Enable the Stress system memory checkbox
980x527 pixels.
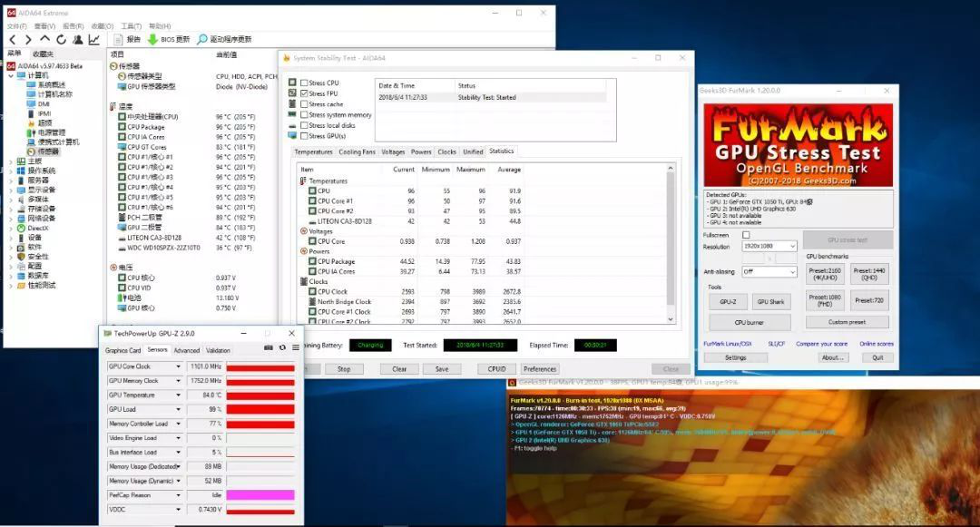click(304, 115)
